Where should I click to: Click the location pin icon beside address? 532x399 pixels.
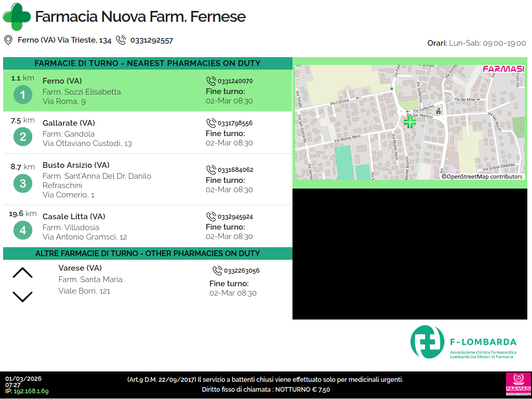tap(8, 40)
